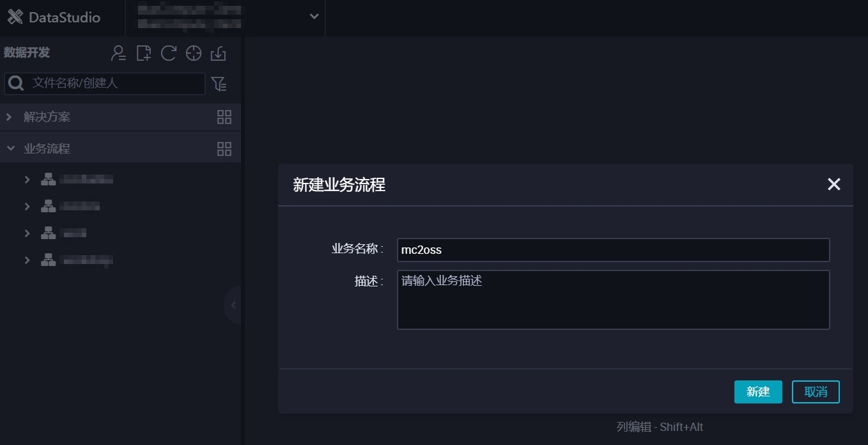This screenshot has width=868, height=445.
Task: Click the 取消 button
Action: pos(816,392)
